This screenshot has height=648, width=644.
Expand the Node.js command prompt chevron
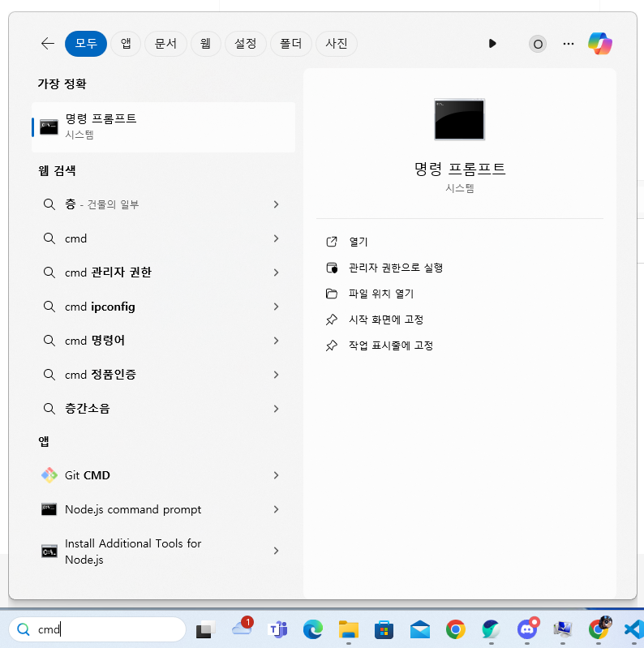click(x=276, y=509)
